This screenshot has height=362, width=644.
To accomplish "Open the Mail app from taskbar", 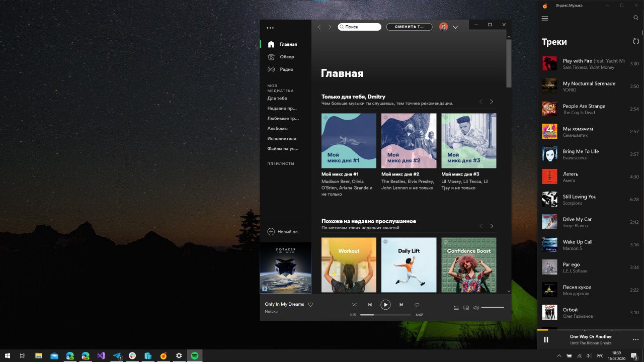I will (x=54, y=356).
